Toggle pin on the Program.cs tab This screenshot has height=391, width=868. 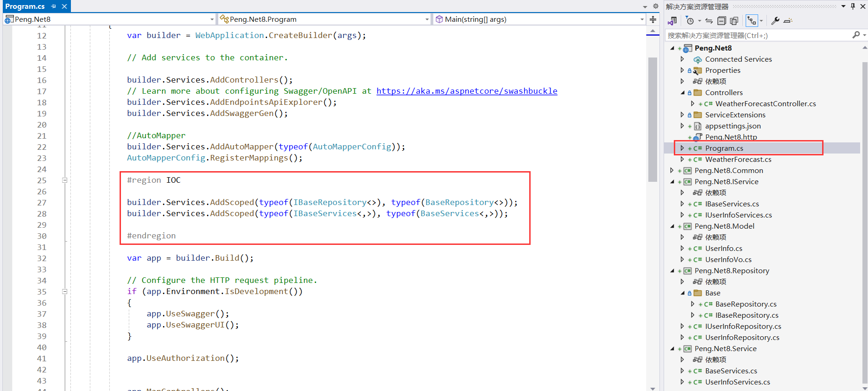(54, 6)
